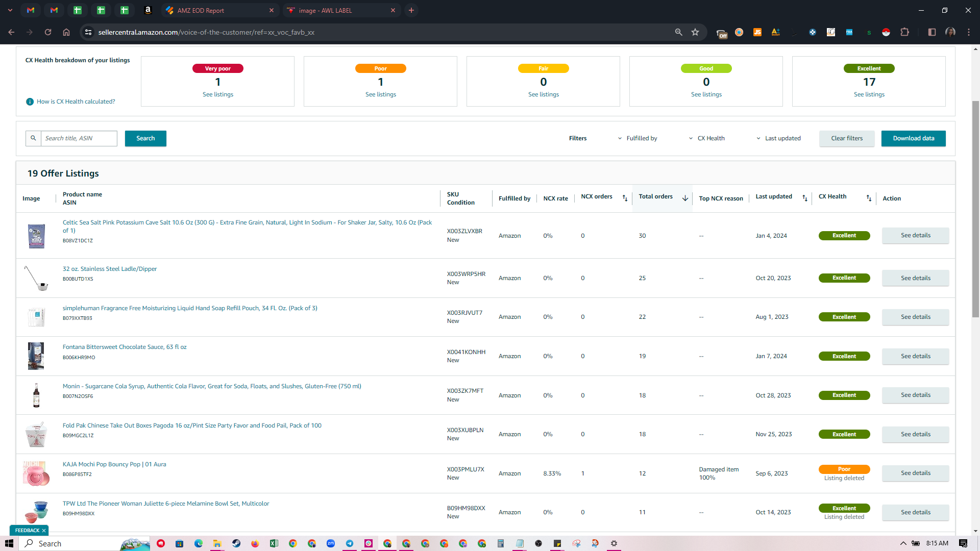Screen dimensions: 980x551
Task: Click the simplehuman hand soap thumbnail
Action: coord(36,317)
